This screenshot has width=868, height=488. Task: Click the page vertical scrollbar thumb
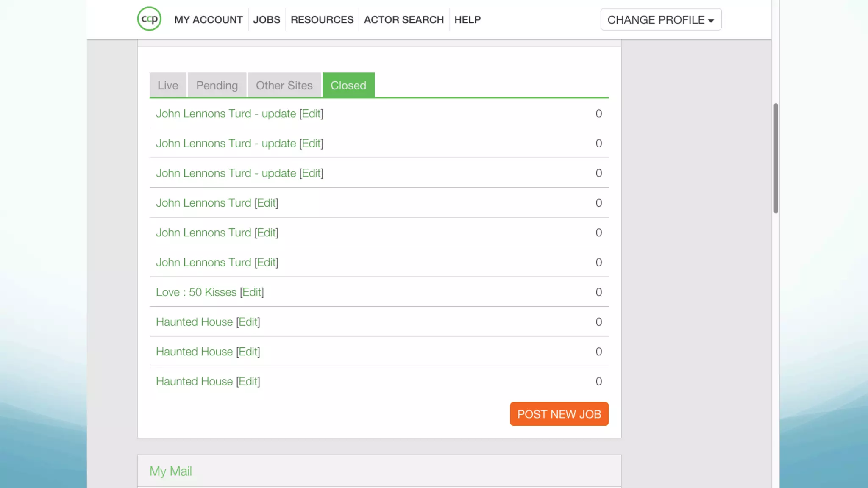click(x=776, y=158)
